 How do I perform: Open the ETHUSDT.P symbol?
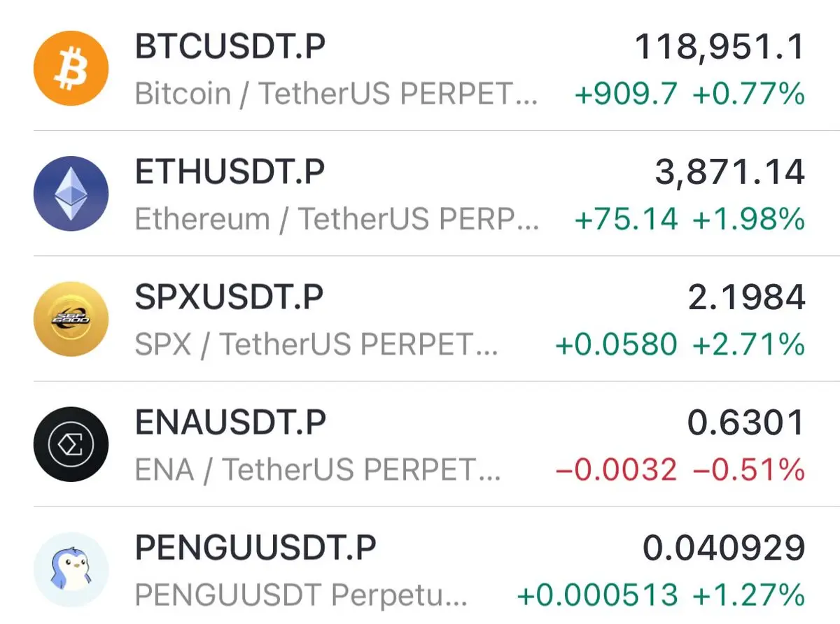point(230,172)
